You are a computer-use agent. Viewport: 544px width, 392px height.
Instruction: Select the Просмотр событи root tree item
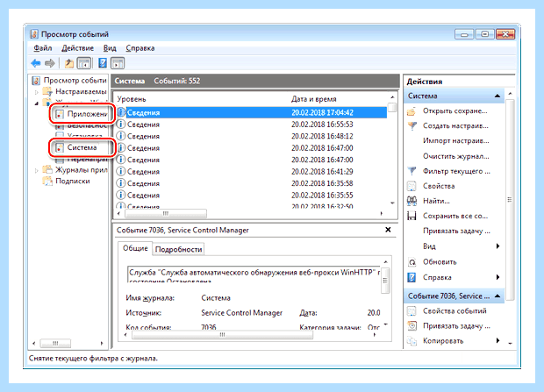coord(75,81)
